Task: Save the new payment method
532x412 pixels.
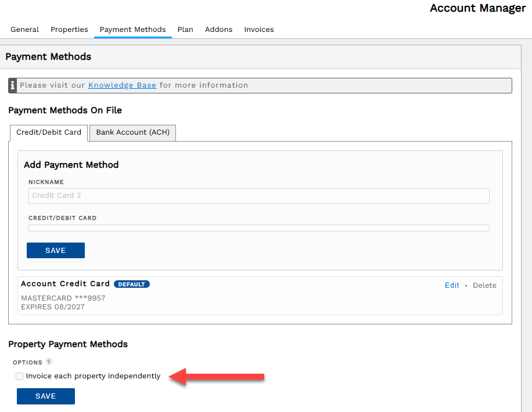Action: [x=56, y=250]
